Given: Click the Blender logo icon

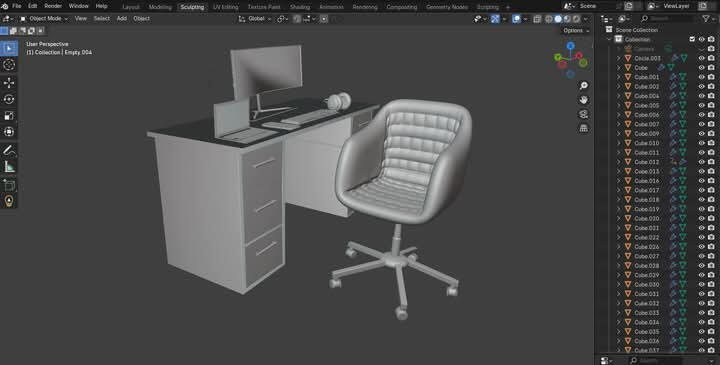Looking at the screenshot, I should pyautogui.click(x=5, y=6).
